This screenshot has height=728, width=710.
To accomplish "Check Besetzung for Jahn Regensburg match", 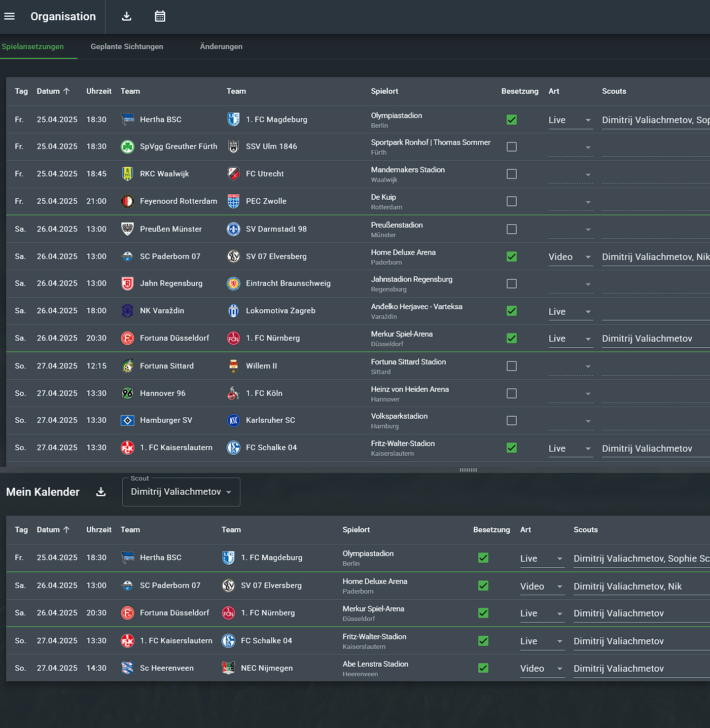I will (512, 284).
